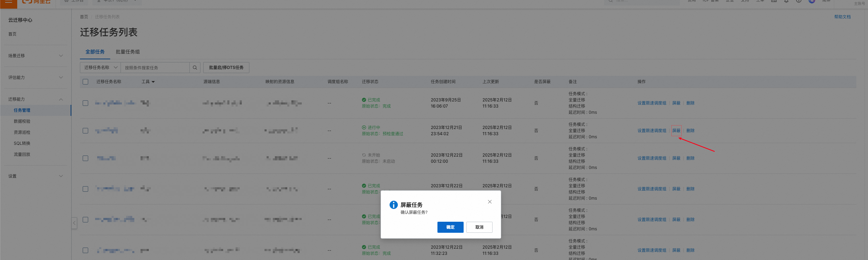Confirm masking with the 确定 button
Image resolution: width=868 pixels, height=260 pixels.
click(450, 227)
